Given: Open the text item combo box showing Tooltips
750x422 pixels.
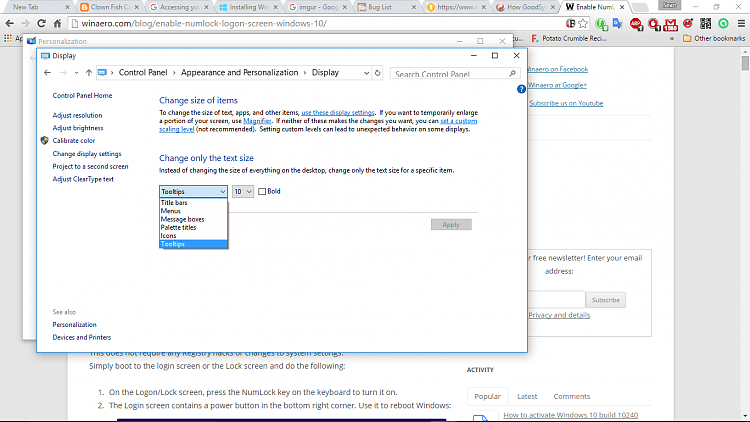Looking at the screenshot, I should coord(193,191).
